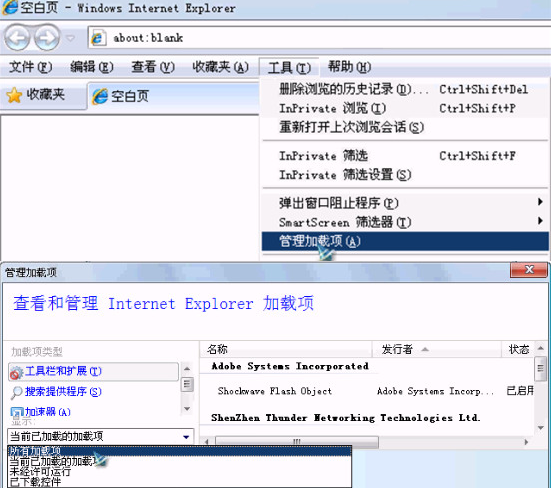
Task: Select 当前已加载的加载项 option in the open list
Action: [179, 461]
